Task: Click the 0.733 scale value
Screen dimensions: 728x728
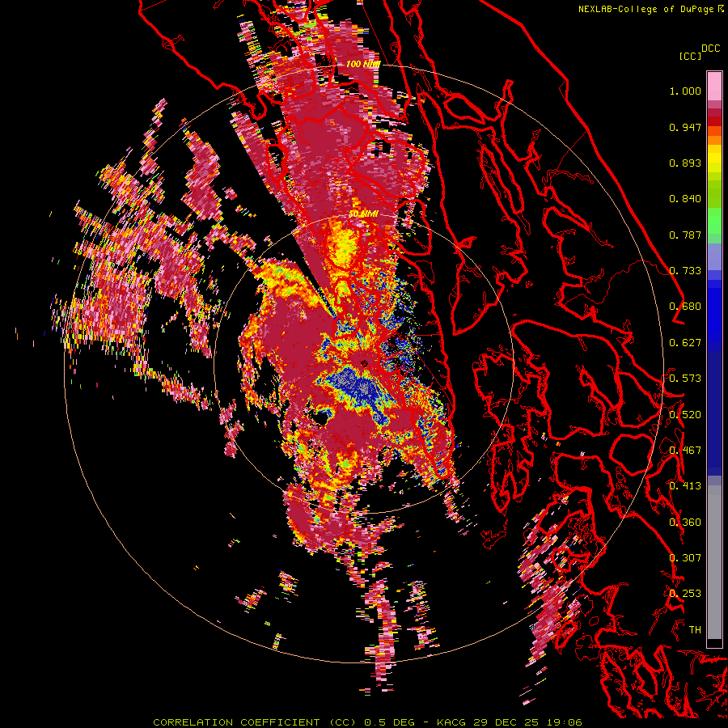Action: 685,271
